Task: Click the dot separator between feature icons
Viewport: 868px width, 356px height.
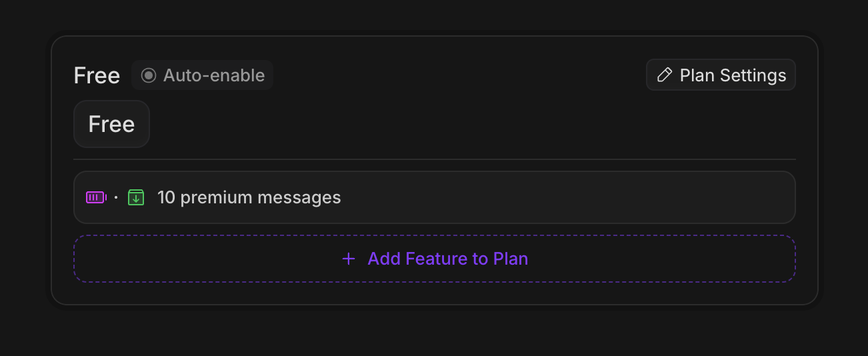Action: click(x=116, y=197)
